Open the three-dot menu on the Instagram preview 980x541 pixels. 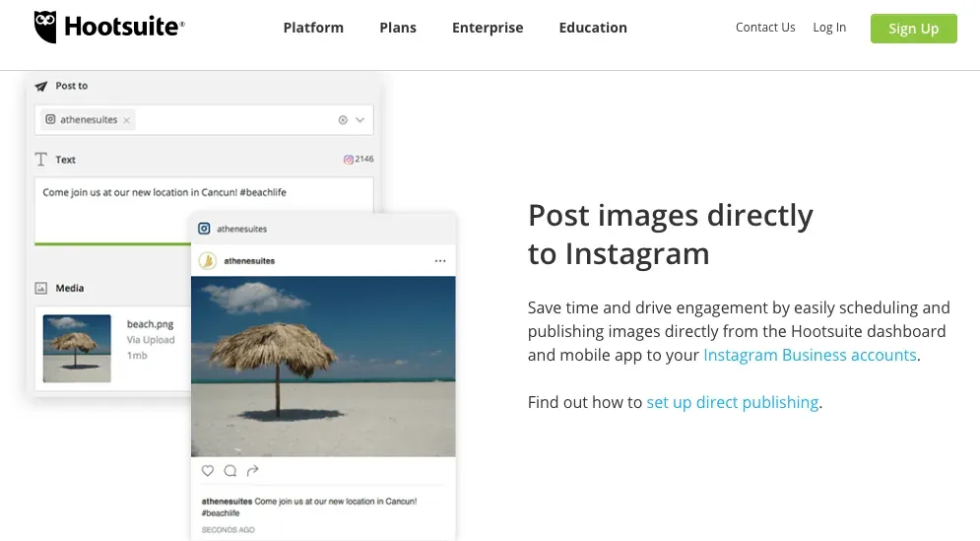tap(440, 261)
